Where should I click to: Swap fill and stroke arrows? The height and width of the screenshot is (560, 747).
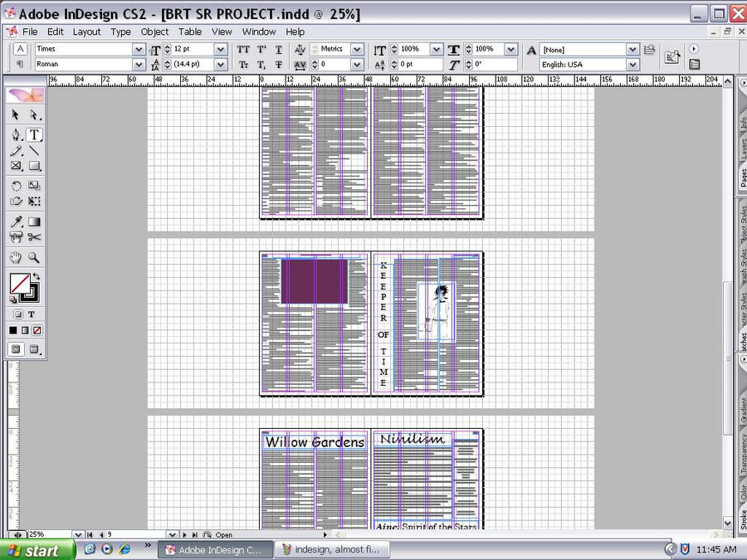[x=37, y=276]
